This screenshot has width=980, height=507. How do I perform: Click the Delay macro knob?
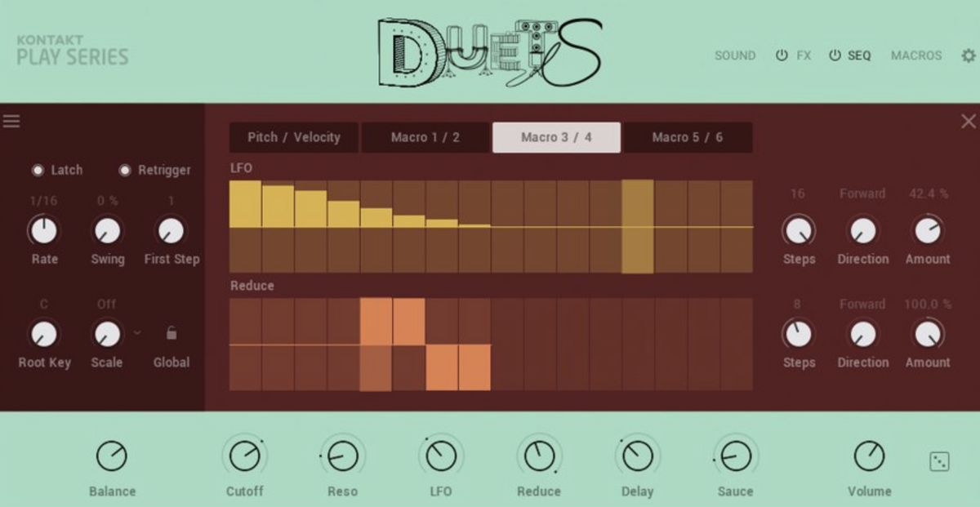pos(637,456)
